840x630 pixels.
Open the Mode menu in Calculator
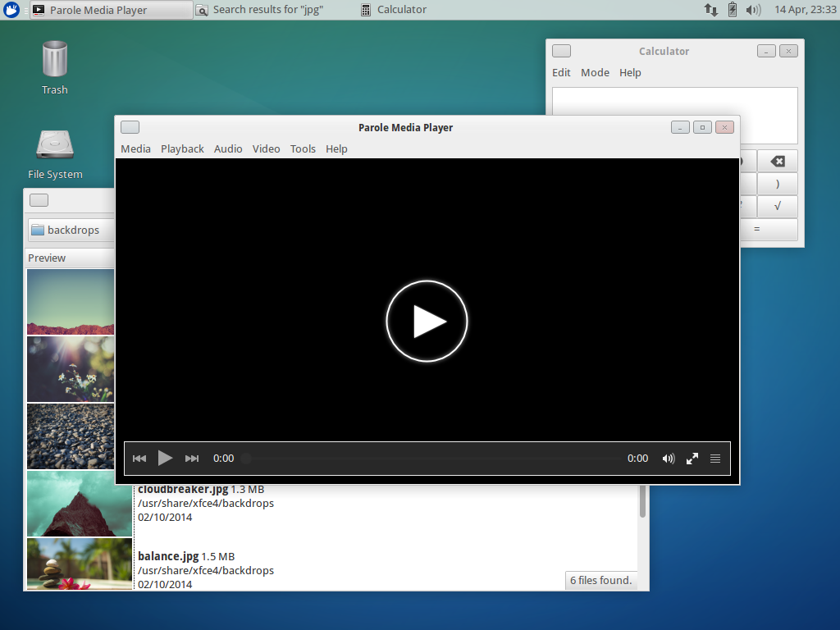coord(595,72)
